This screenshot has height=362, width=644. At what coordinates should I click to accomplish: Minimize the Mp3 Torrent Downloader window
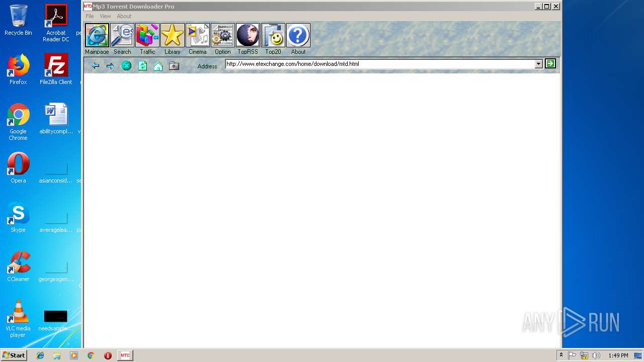point(538,7)
